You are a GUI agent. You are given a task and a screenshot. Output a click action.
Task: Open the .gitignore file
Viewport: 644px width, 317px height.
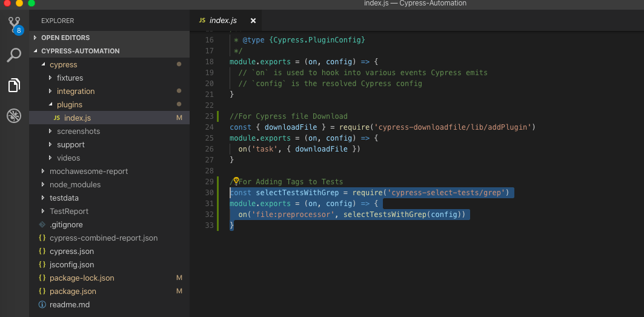(109, 224)
